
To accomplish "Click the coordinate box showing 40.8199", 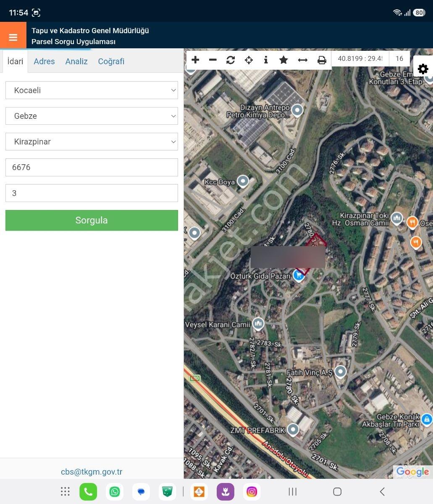I will 360,59.
